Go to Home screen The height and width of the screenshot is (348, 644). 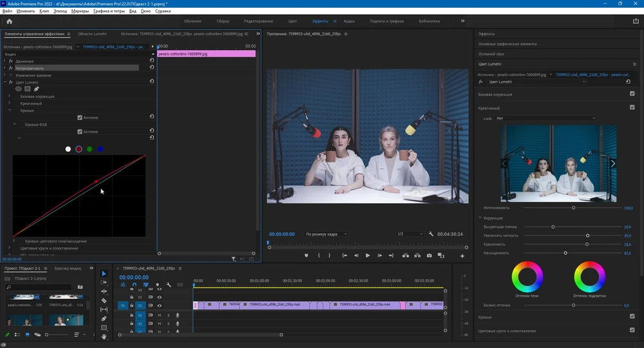pos(10,21)
